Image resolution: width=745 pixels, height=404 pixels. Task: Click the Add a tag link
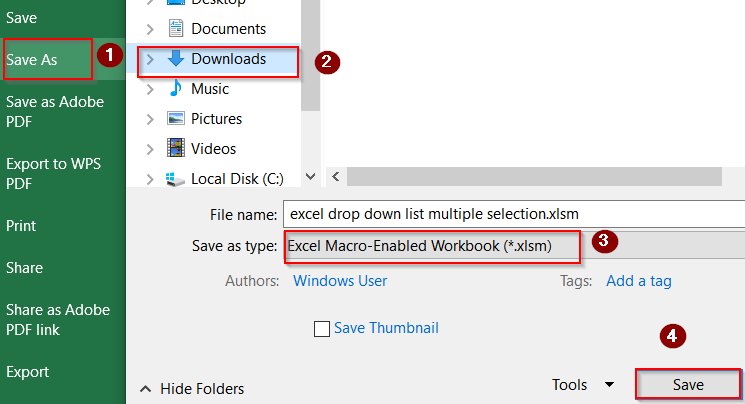pos(638,281)
